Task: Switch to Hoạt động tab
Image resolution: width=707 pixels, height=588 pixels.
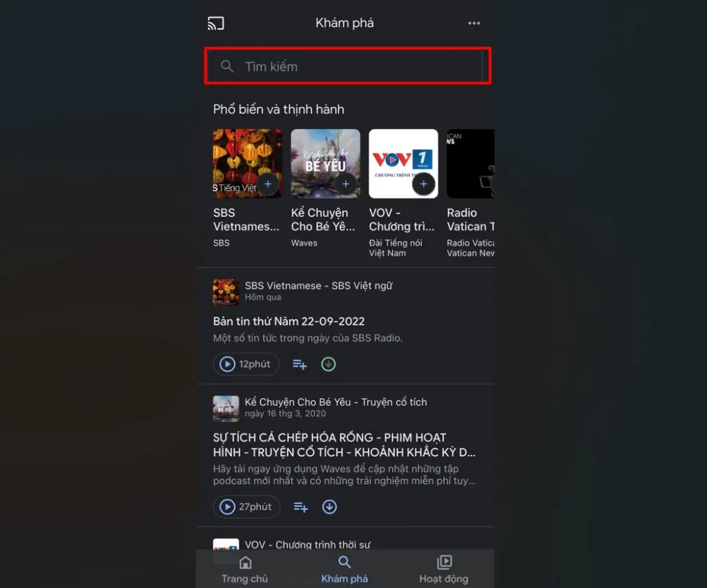Action: pos(444,569)
